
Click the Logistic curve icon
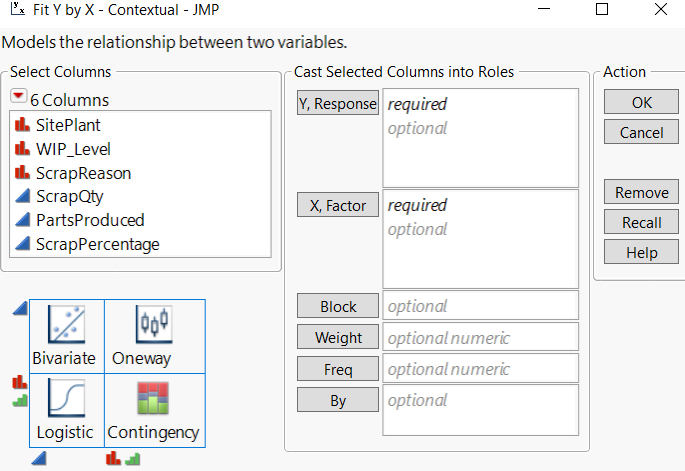[66, 399]
